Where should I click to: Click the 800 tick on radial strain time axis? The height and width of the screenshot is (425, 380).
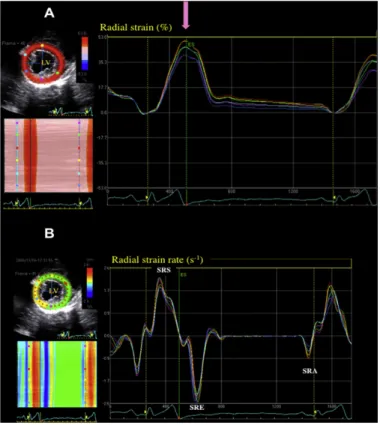click(x=231, y=191)
